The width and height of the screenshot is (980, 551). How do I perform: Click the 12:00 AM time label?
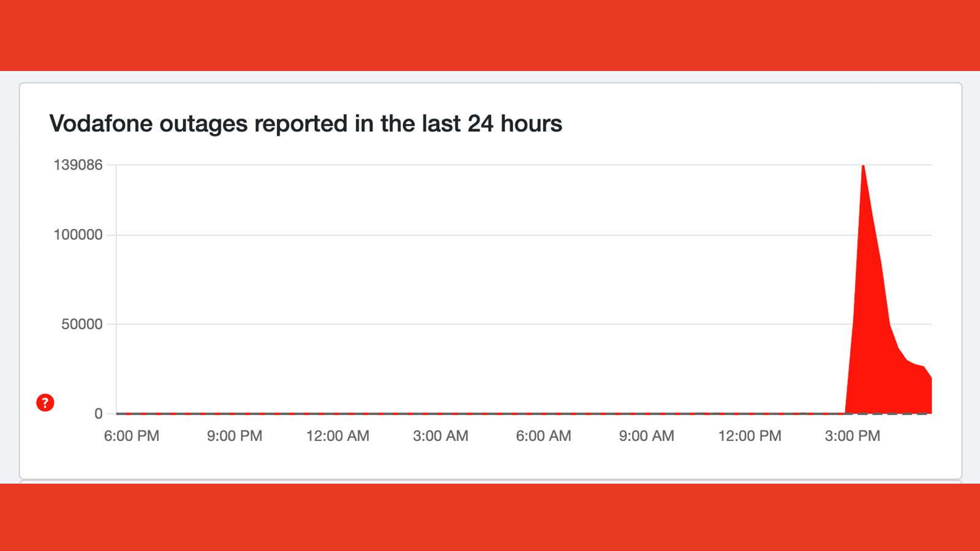point(337,436)
